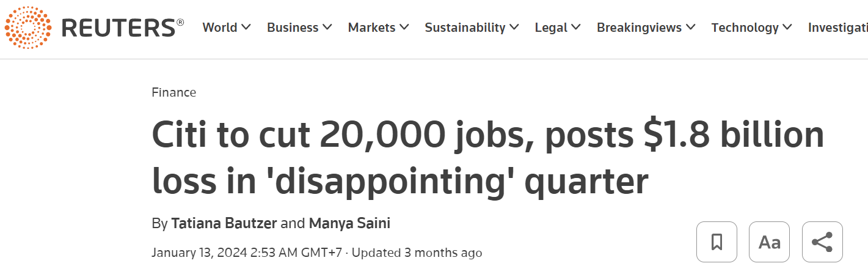The height and width of the screenshot is (274, 868).
Task: Open the World navigation item
Action: pos(220,28)
